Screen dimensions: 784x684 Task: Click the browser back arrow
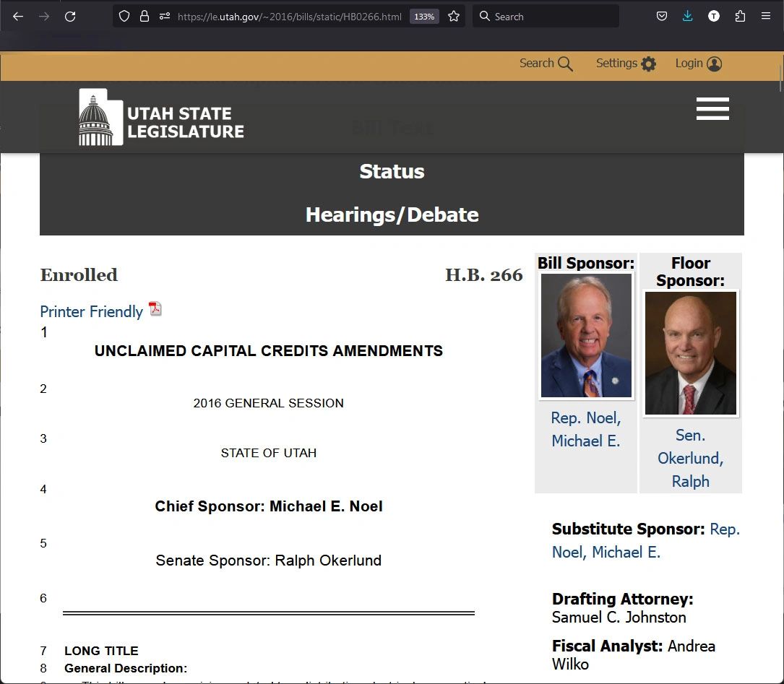pyautogui.click(x=18, y=17)
